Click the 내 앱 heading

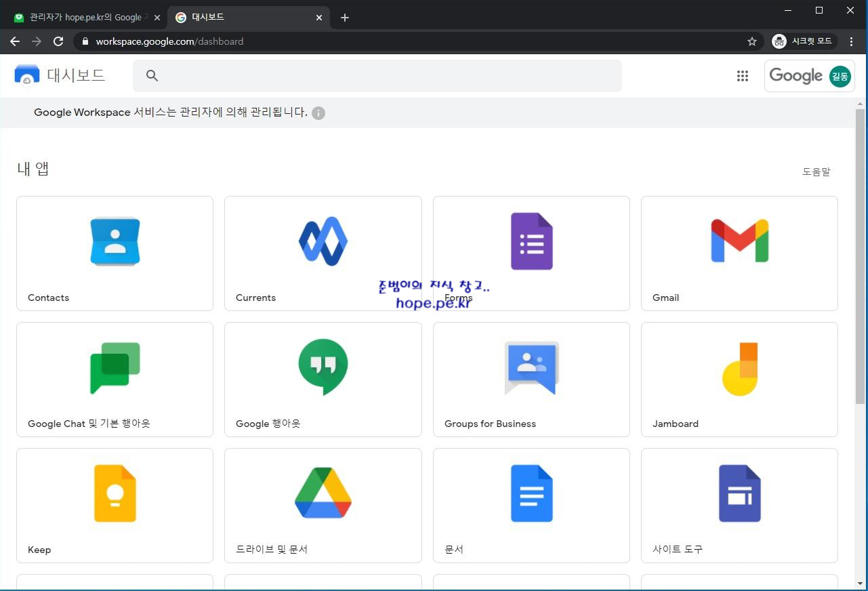pyautogui.click(x=33, y=169)
